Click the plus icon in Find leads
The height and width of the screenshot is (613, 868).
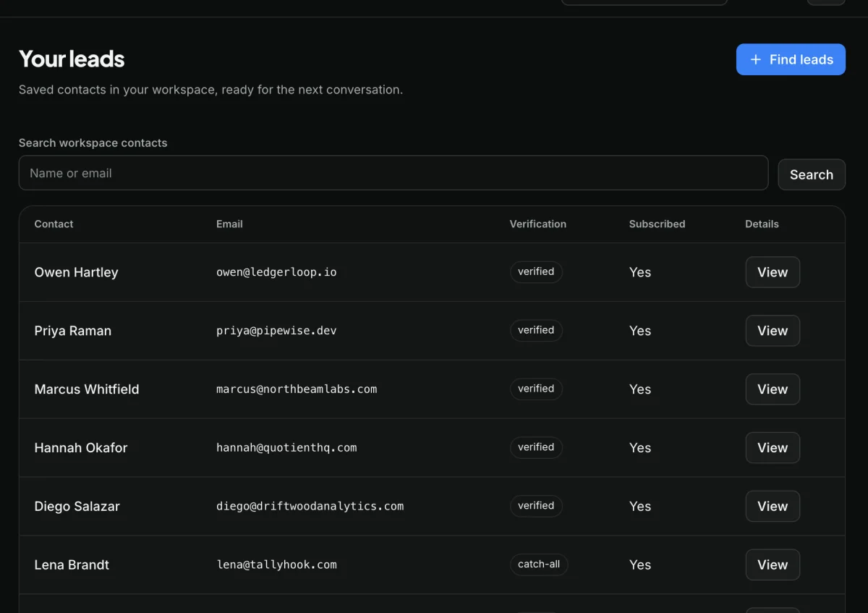tap(755, 59)
